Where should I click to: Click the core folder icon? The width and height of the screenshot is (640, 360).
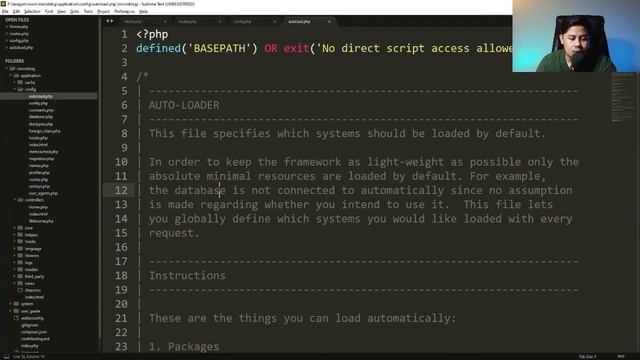[x=20, y=228]
